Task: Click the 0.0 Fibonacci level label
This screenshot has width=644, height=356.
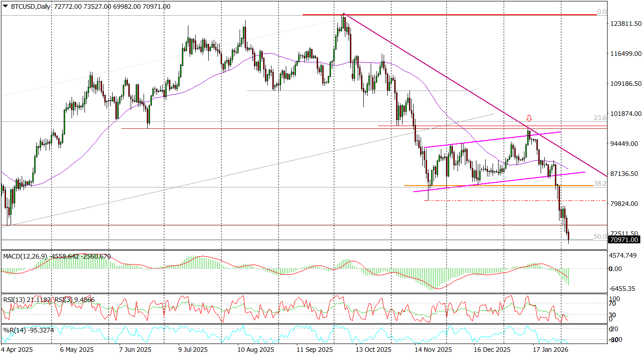Action: (x=602, y=12)
